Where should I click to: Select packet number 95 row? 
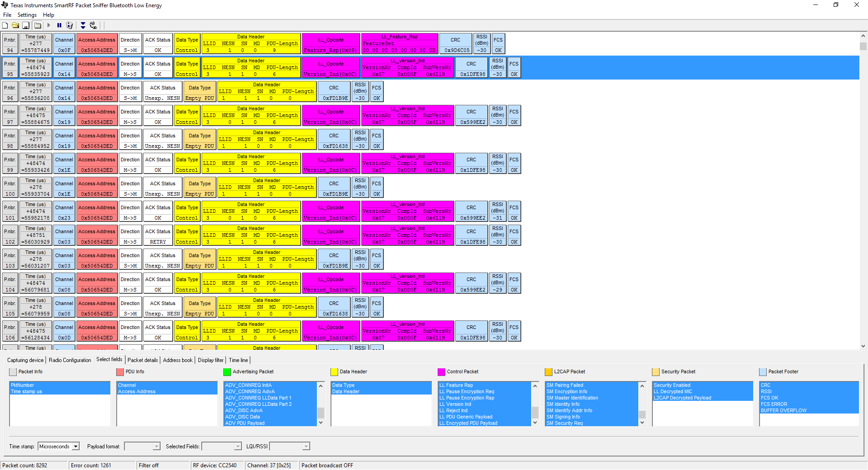(x=430, y=68)
